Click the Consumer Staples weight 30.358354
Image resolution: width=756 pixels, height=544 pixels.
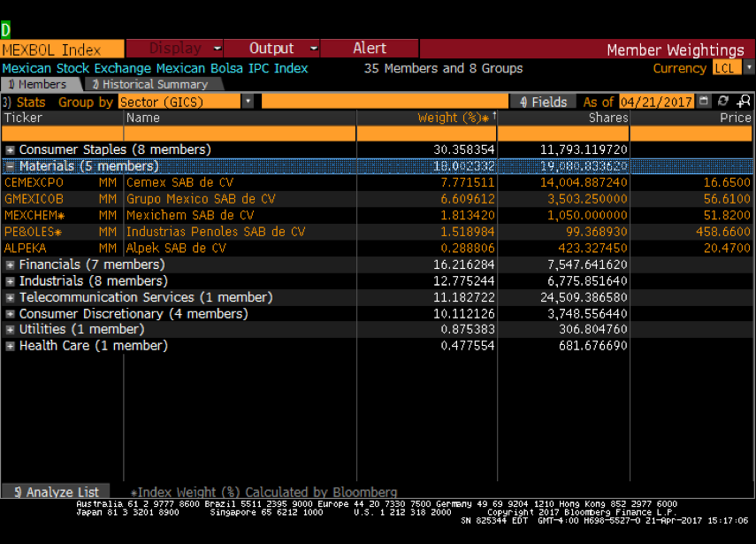pos(464,150)
